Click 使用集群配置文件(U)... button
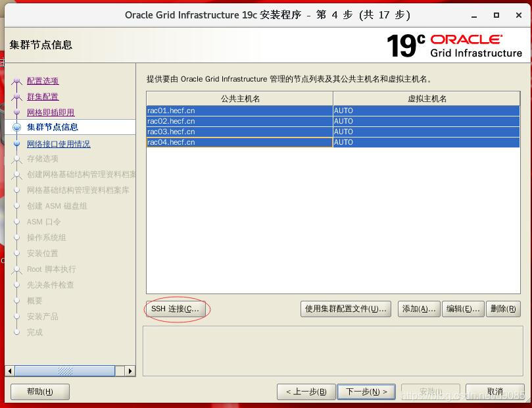Viewport: 532px width, 408px height. (x=345, y=309)
